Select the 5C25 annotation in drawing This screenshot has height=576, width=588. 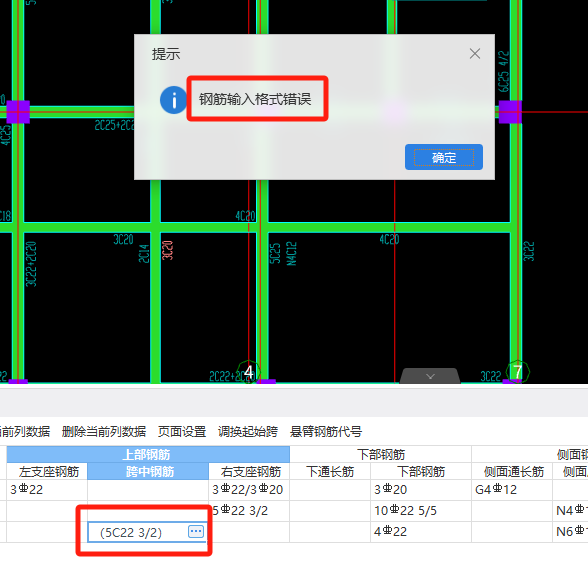click(x=275, y=254)
